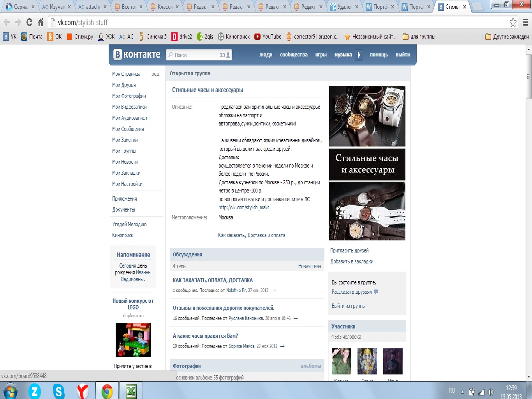Click Как заказать, Доставка и оплата link
Viewport: 532px width, 399px height.
252,235
